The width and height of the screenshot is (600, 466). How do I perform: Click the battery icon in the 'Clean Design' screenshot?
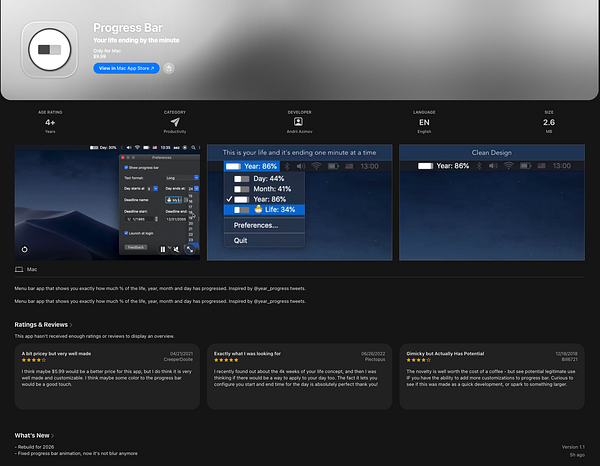point(525,166)
